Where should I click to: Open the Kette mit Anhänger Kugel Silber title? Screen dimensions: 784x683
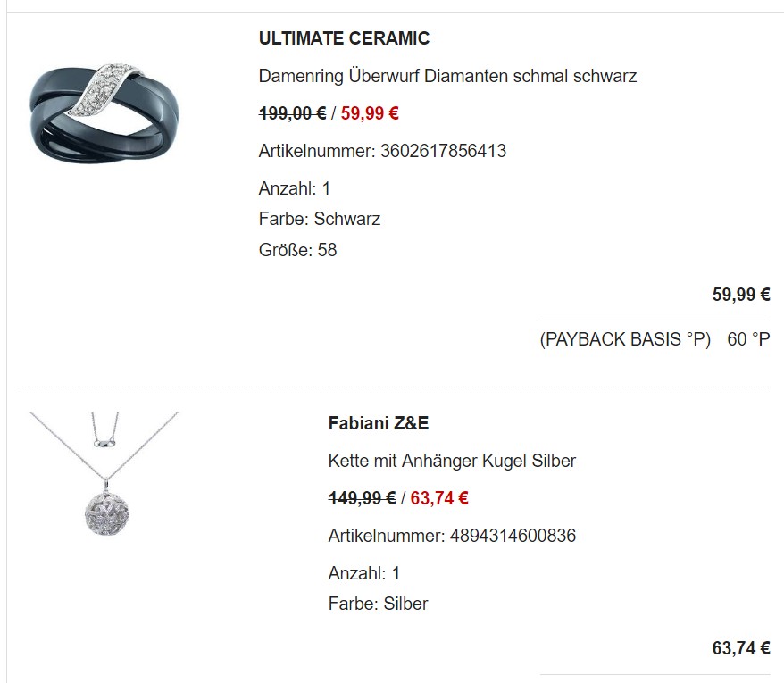coord(452,461)
